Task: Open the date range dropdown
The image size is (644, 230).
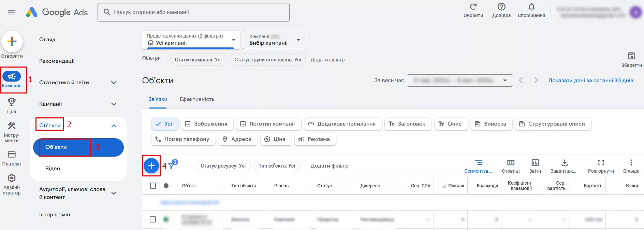Action: pyautogui.click(x=459, y=81)
